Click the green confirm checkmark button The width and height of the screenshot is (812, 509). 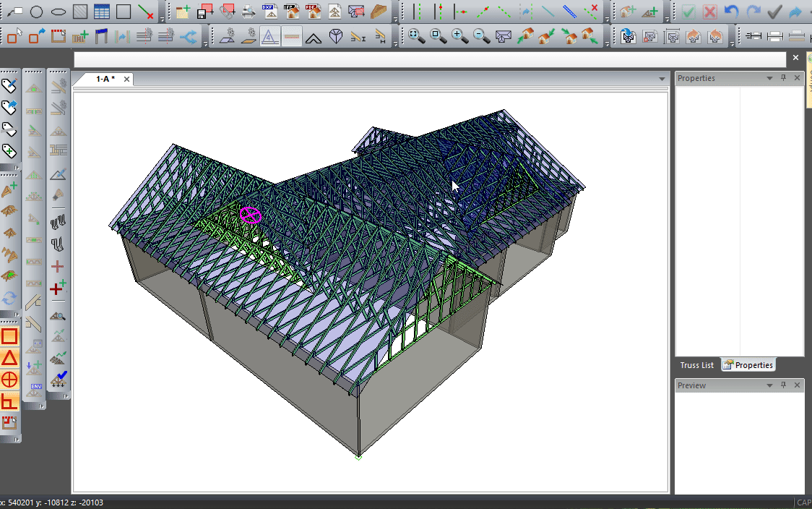688,11
